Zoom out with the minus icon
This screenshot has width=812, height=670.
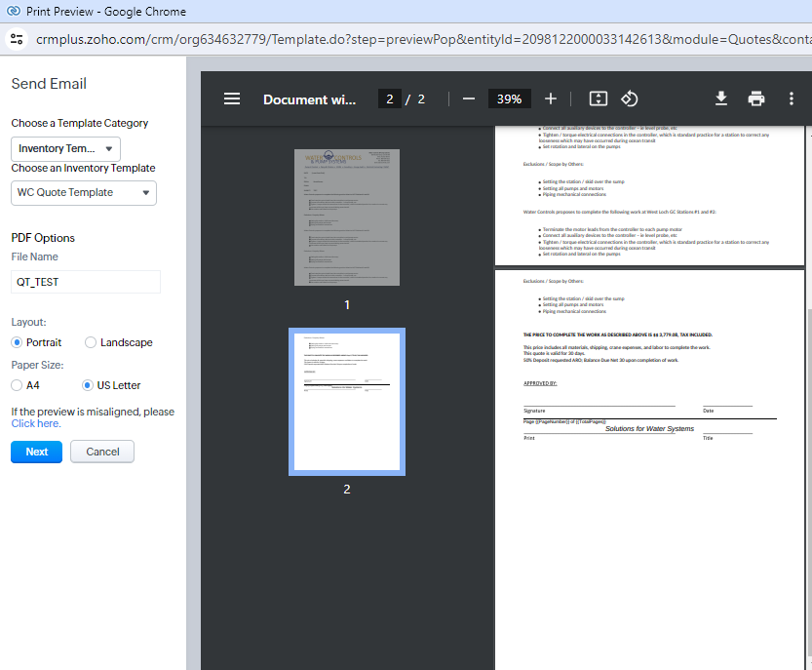tap(469, 99)
